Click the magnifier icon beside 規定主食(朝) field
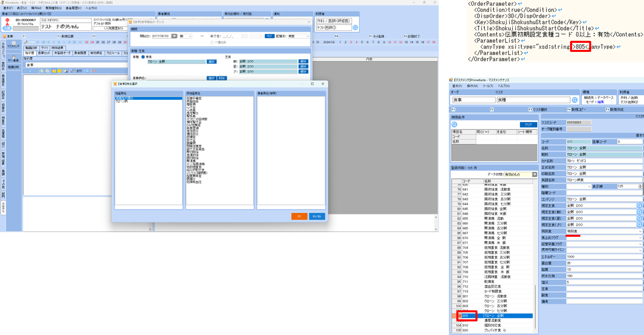Viewport: 644px width, 335px height. tap(640, 212)
